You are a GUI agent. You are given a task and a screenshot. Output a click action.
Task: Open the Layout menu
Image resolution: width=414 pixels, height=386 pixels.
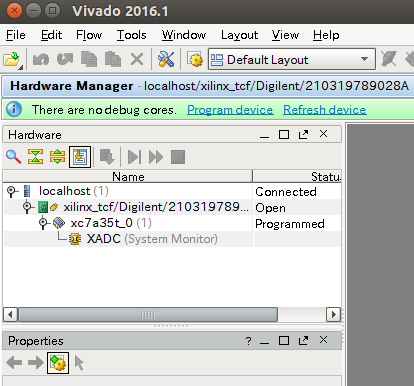pos(239,35)
